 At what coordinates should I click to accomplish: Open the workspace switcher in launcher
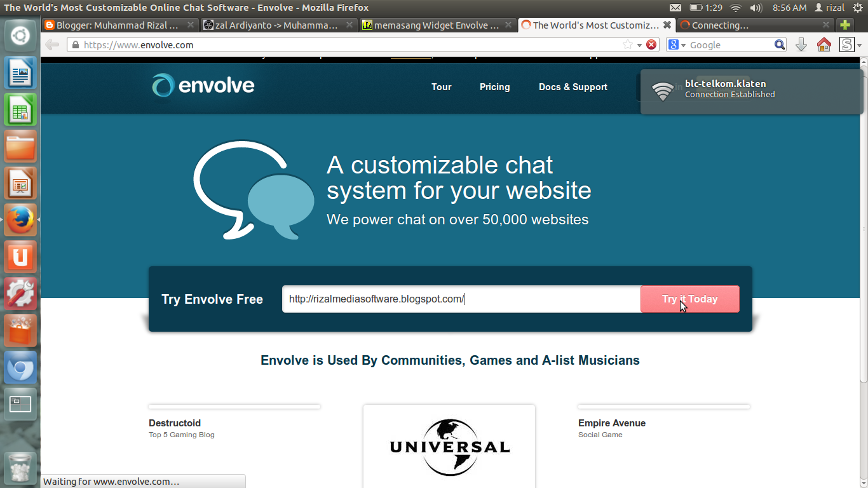click(x=20, y=404)
